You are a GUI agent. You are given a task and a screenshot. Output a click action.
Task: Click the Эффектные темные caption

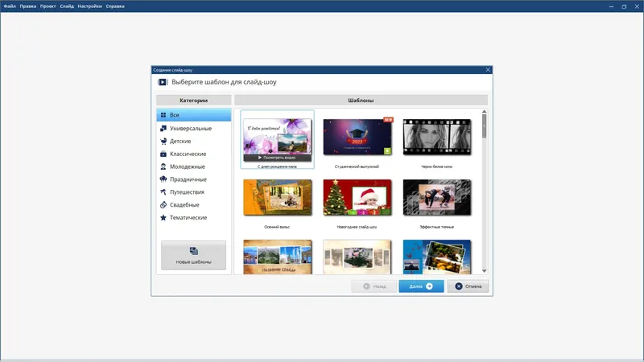click(436, 227)
